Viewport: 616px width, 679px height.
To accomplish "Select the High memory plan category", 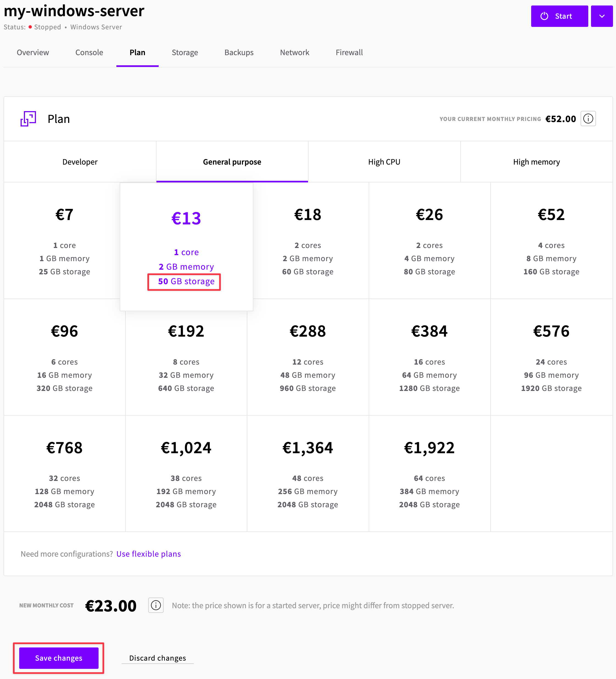I will coord(536,162).
